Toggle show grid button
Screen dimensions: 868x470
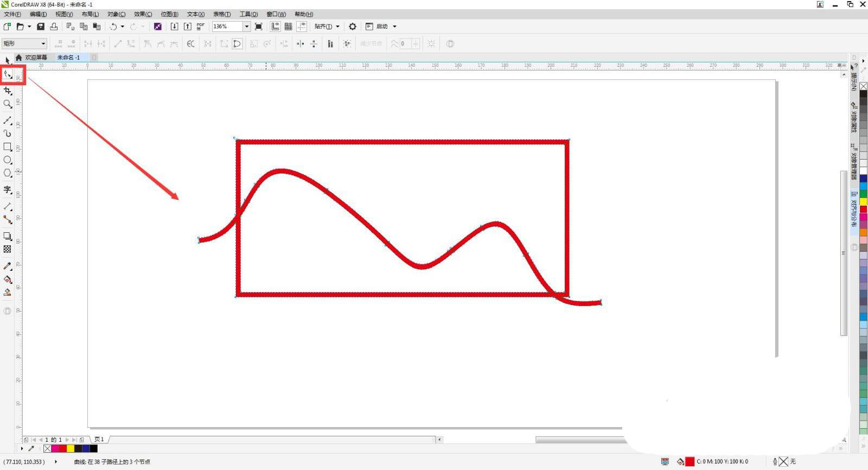[289, 27]
